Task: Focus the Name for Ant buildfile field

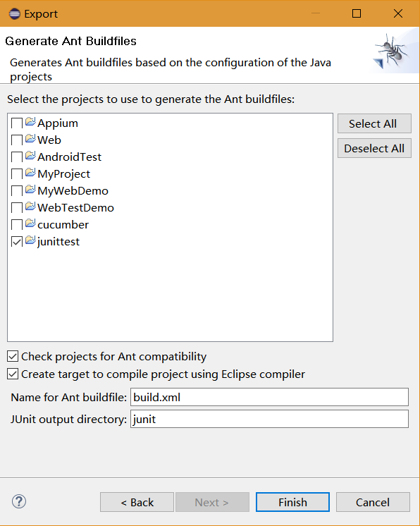Action: point(269,397)
